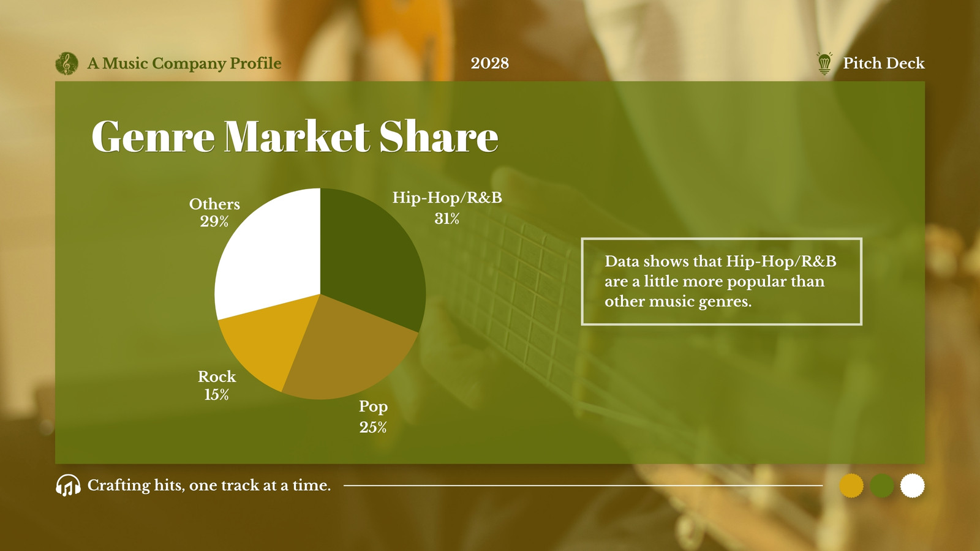Click the Crafting hits tagline text
This screenshot has height=551, width=980.
point(209,485)
